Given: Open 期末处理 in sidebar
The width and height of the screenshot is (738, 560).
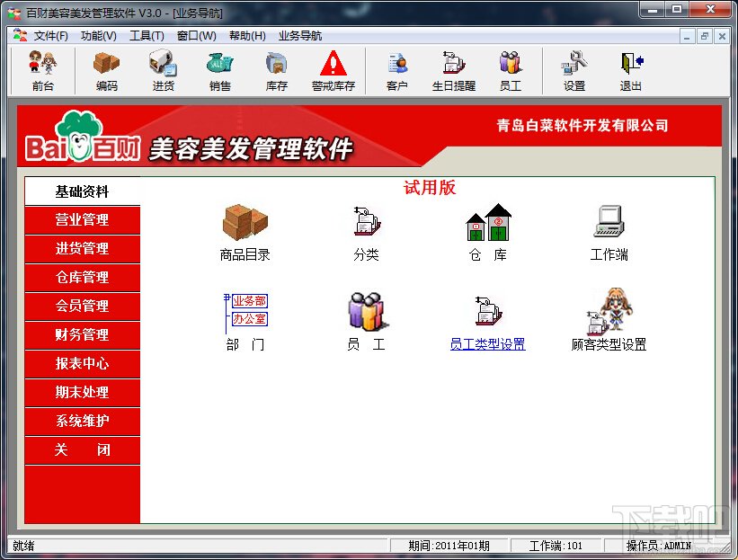Looking at the screenshot, I should click(83, 392).
